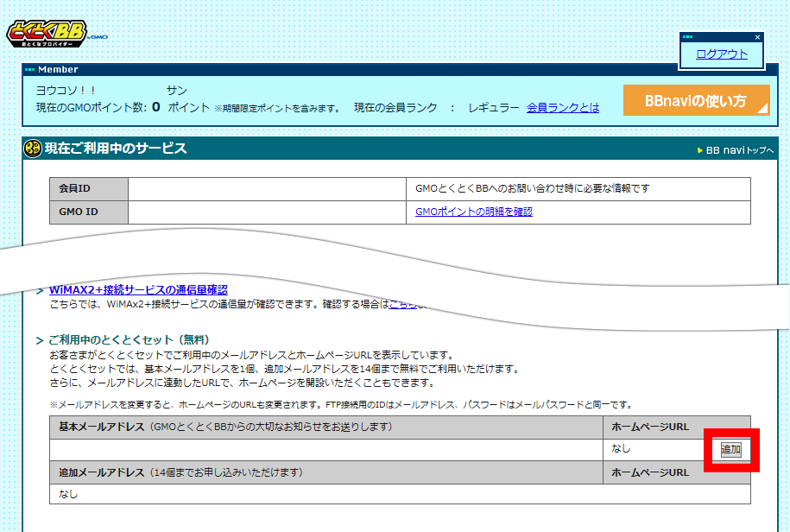
Task: Open WiMAX2+接続サービスの通信量確認 link
Action: pyautogui.click(x=138, y=289)
